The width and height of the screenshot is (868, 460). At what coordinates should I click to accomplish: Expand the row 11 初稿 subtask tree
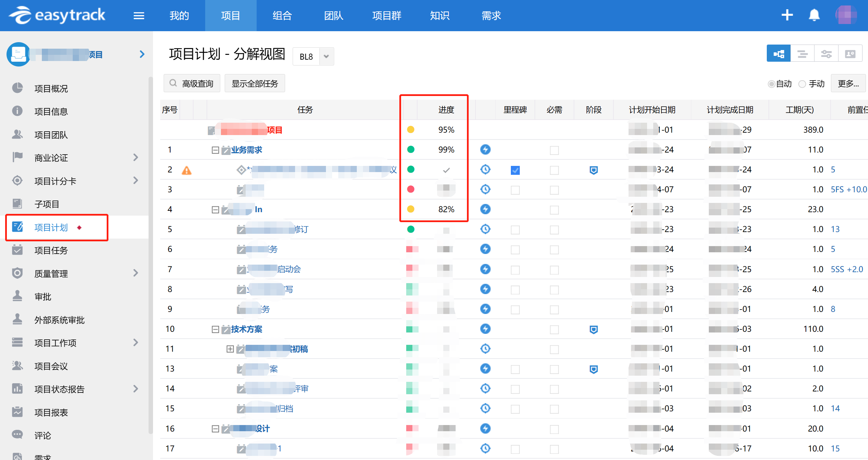[230, 349]
